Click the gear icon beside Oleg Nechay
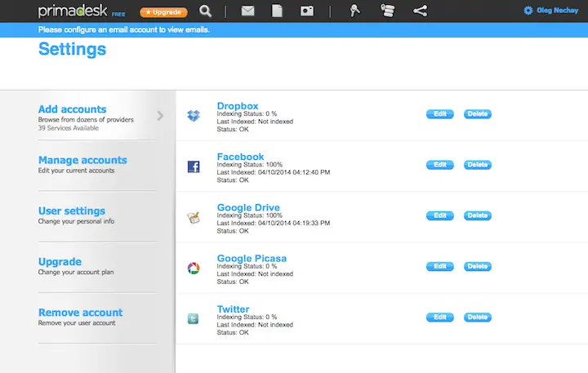The width and height of the screenshot is (588, 373). point(528,11)
